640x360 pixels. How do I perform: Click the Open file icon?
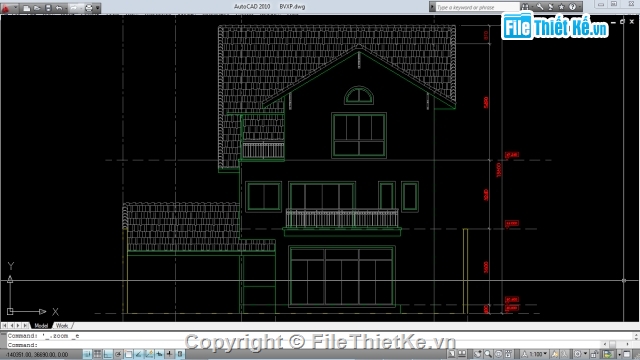pyautogui.click(x=37, y=8)
